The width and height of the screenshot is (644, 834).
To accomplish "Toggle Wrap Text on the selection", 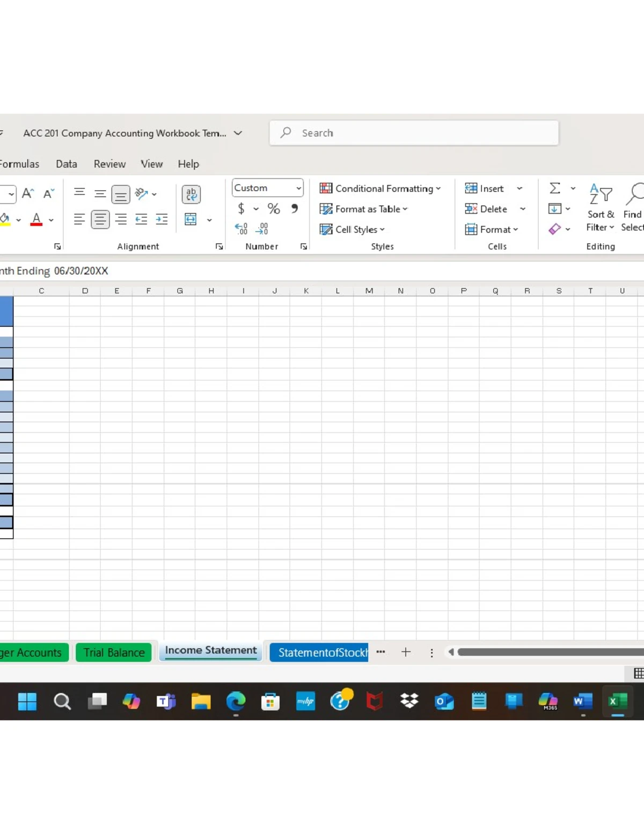I will (191, 194).
